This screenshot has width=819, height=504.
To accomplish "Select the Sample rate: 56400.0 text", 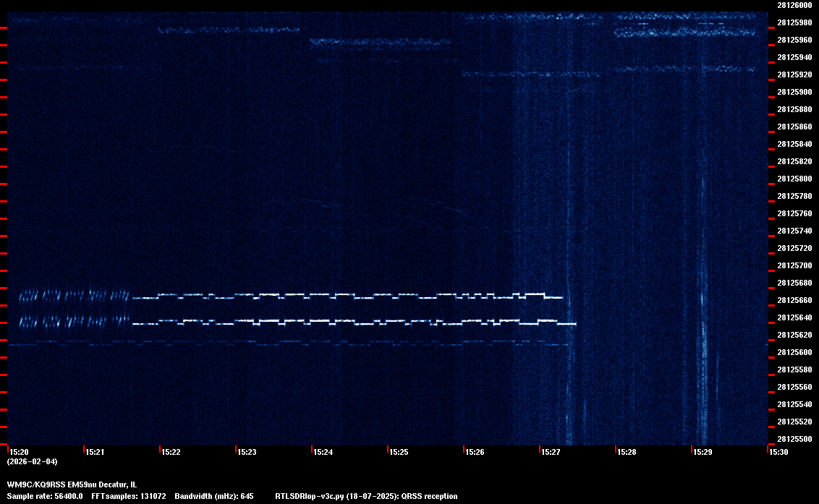I will [45, 497].
